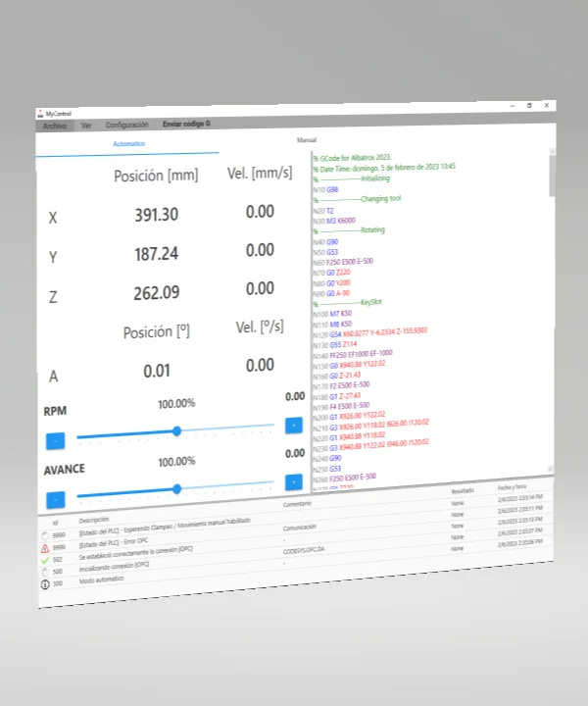The image size is (588, 706).
Task: Click the AVANCE override slider handle
Action: [x=176, y=489]
